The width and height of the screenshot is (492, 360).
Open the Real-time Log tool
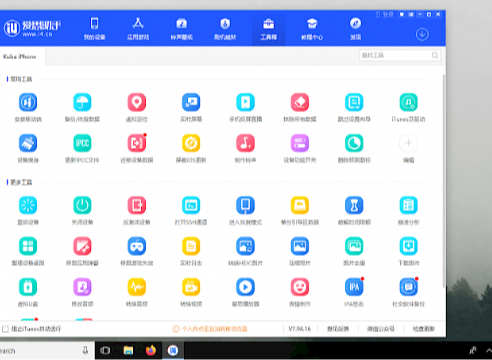pyautogui.click(x=191, y=246)
